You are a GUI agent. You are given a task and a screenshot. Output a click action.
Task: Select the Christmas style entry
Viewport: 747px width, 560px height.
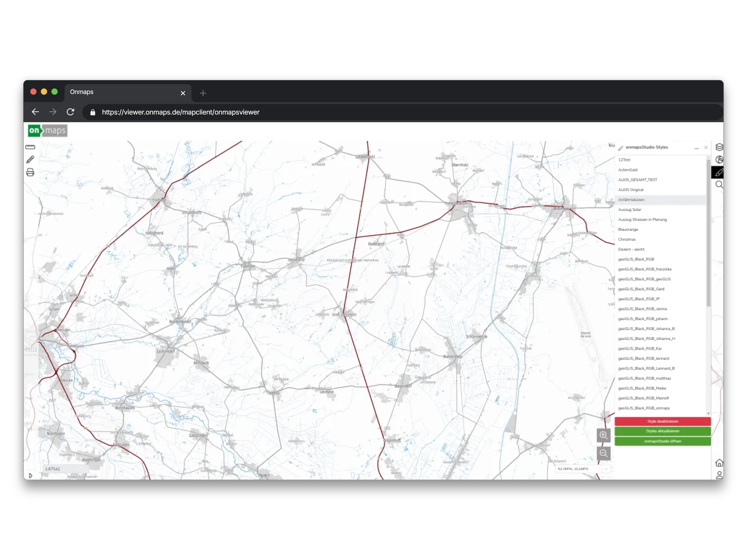(627, 239)
